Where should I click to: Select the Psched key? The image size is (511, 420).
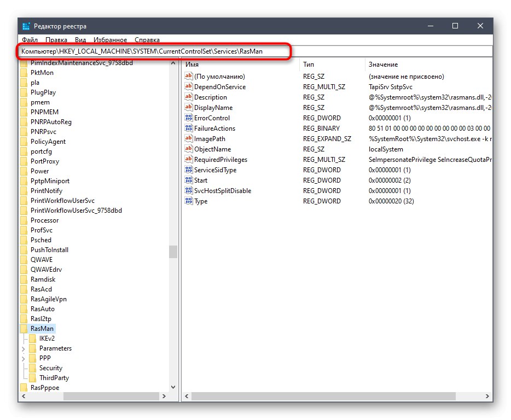[41, 240]
